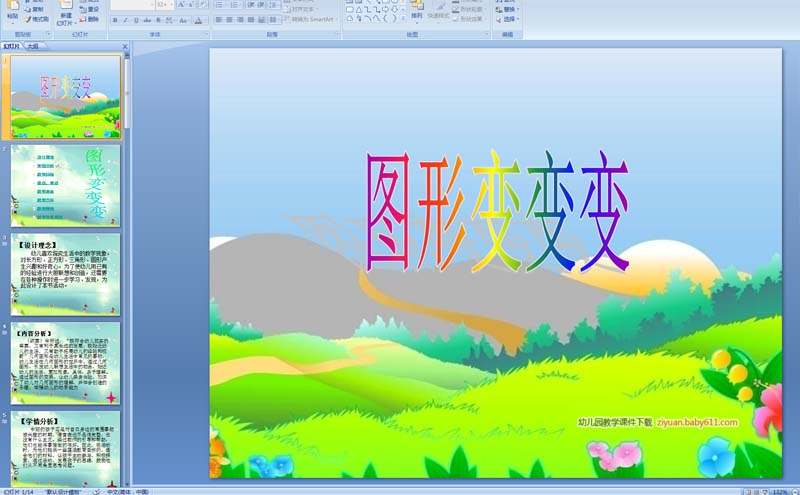
Task: Select the curve line shape
Action: 377,18
